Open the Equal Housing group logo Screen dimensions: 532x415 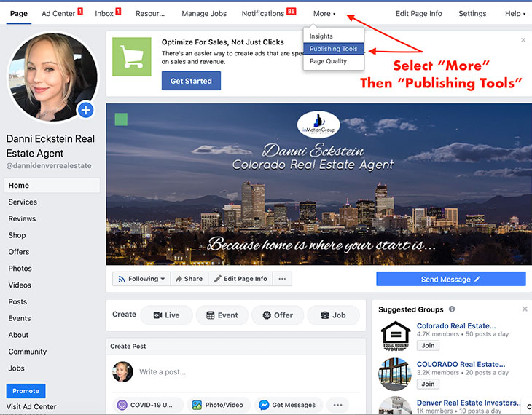click(x=396, y=336)
